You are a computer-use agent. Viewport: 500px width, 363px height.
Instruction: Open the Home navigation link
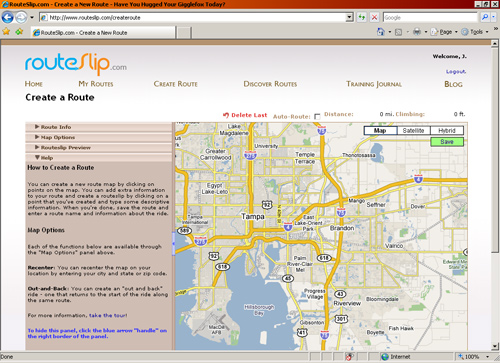34,84
